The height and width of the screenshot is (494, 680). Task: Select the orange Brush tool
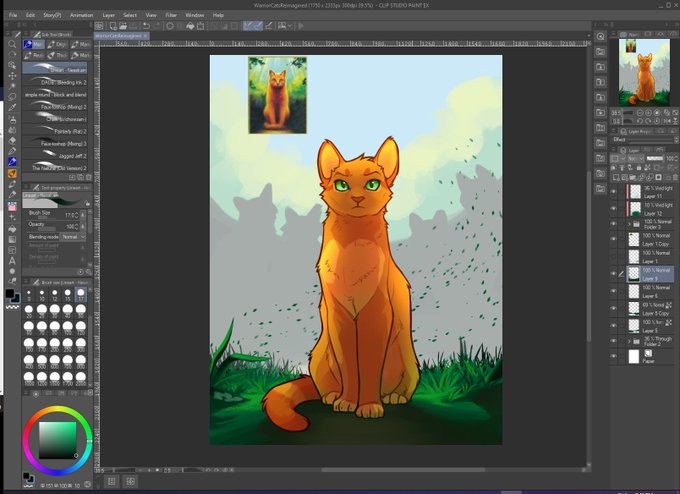point(12,173)
